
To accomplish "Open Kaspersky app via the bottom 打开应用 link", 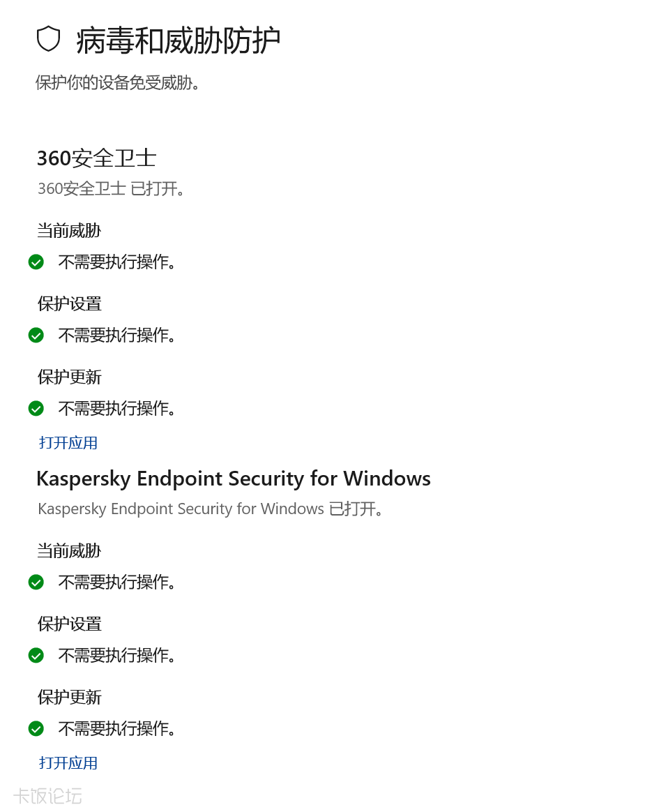I will [68, 762].
